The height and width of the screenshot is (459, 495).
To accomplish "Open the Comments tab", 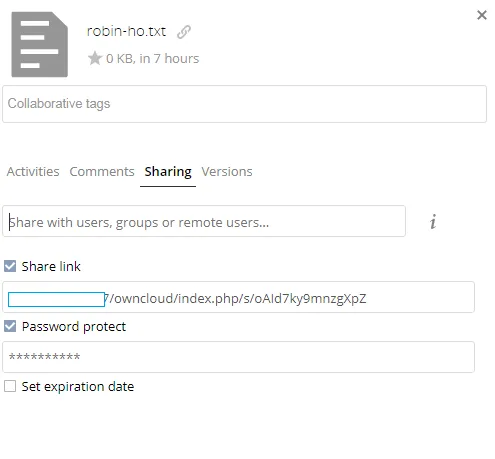I will (102, 172).
